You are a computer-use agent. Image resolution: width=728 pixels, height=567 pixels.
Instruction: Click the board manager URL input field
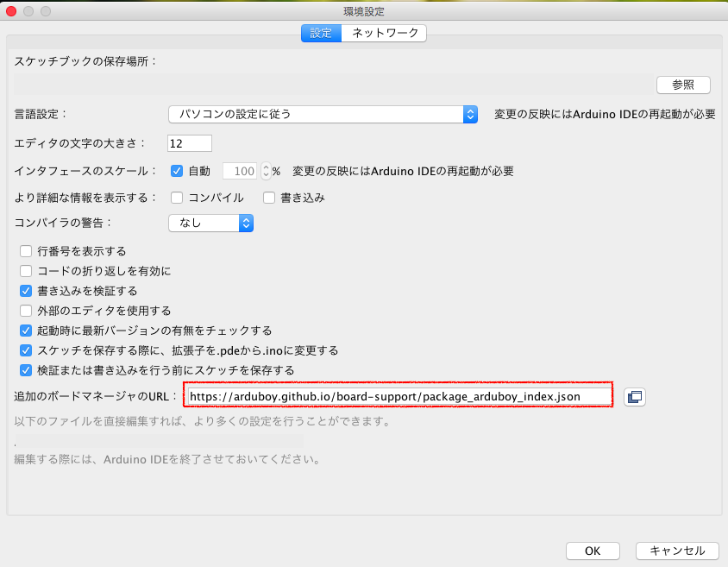(399, 396)
